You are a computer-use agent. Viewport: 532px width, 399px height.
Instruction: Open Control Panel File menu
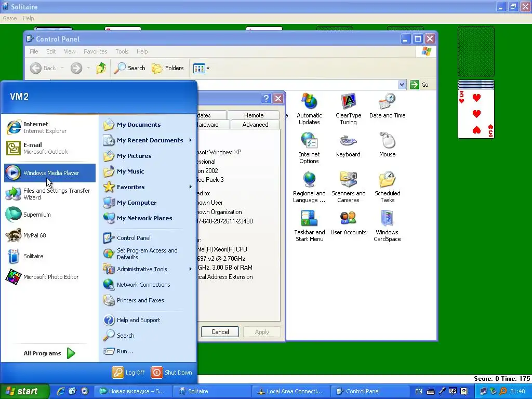(34, 51)
